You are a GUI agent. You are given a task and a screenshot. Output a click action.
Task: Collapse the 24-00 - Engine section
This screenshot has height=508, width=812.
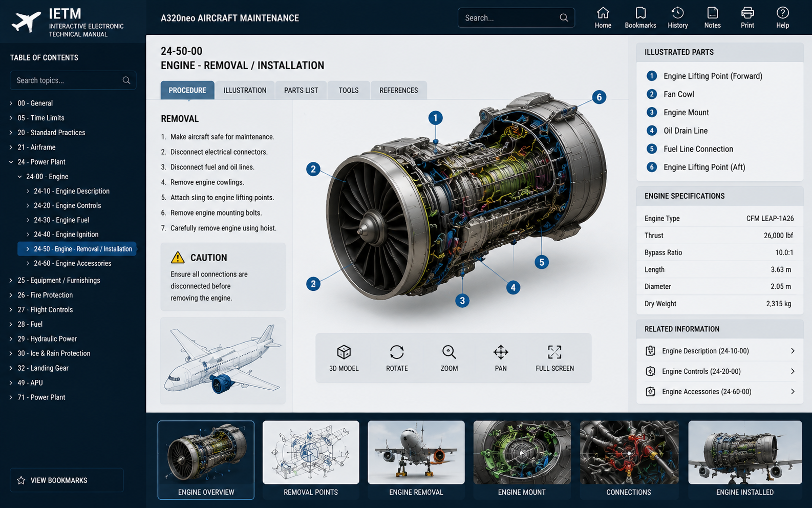[19, 177]
